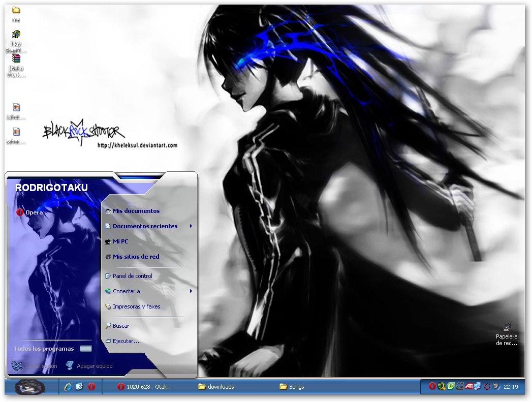The height and width of the screenshot is (402, 532).
Task: Open Impresoras y faxes
Action: tap(132, 306)
